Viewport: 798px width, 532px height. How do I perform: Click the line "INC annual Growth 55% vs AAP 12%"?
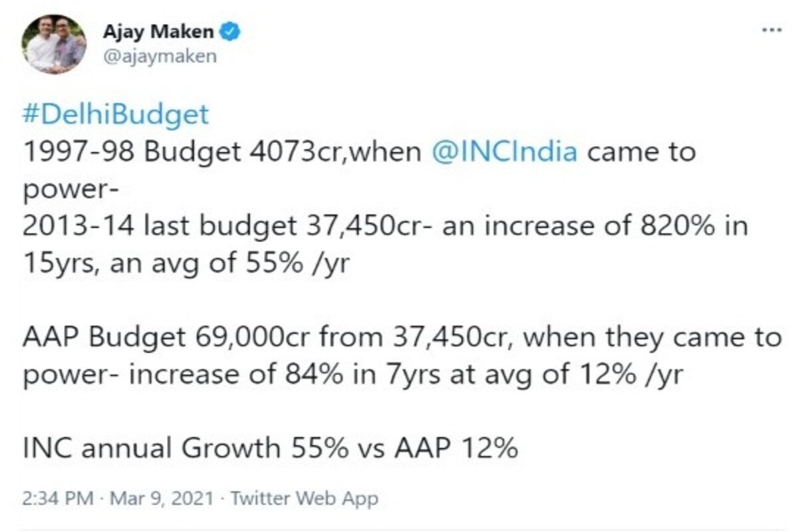[270, 449]
